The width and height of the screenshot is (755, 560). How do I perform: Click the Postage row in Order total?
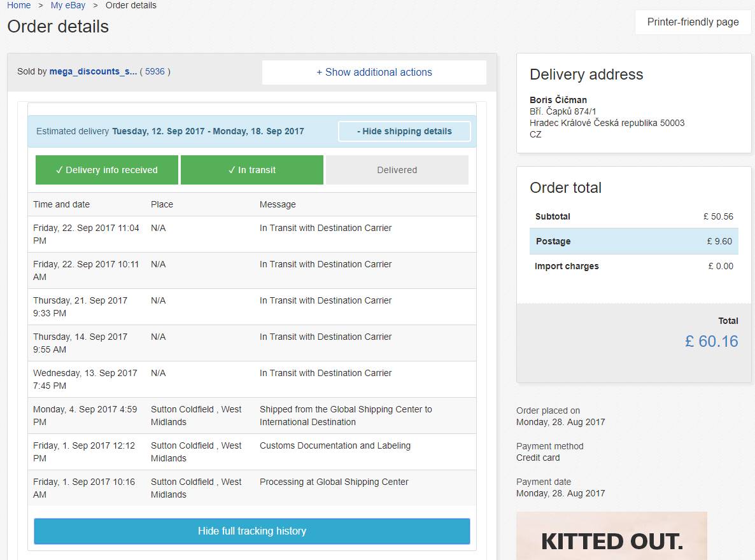pos(633,241)
